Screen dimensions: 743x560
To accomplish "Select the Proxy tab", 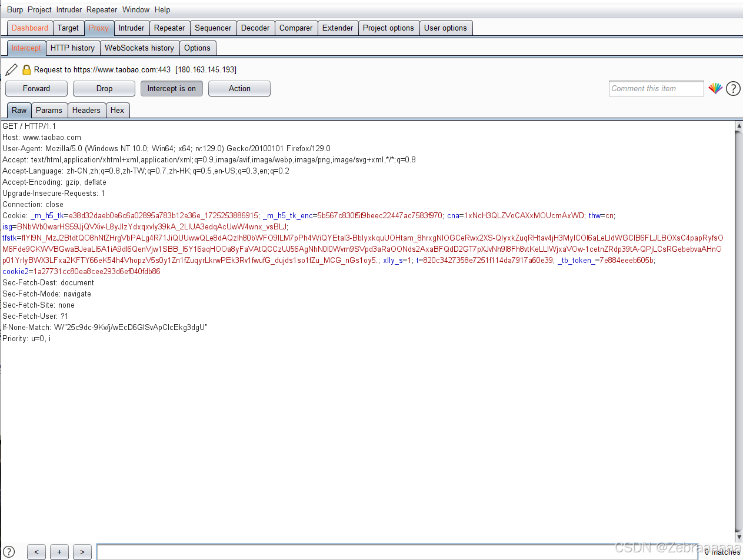I will [x=99, y=28].
